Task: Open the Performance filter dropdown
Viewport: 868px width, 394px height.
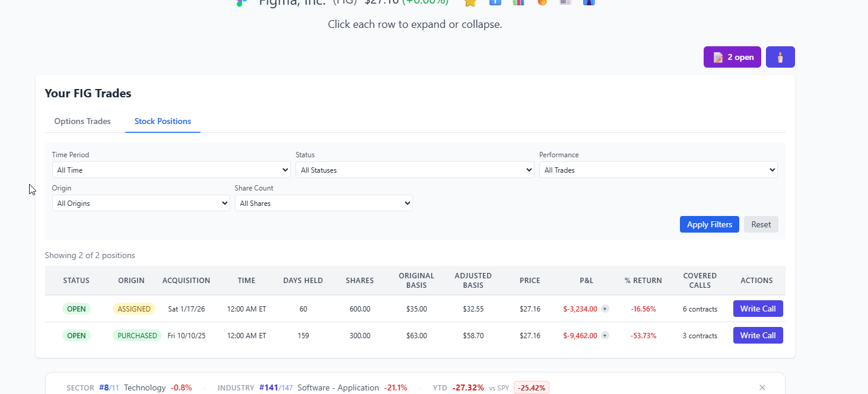Action: (x=658, y=170)
